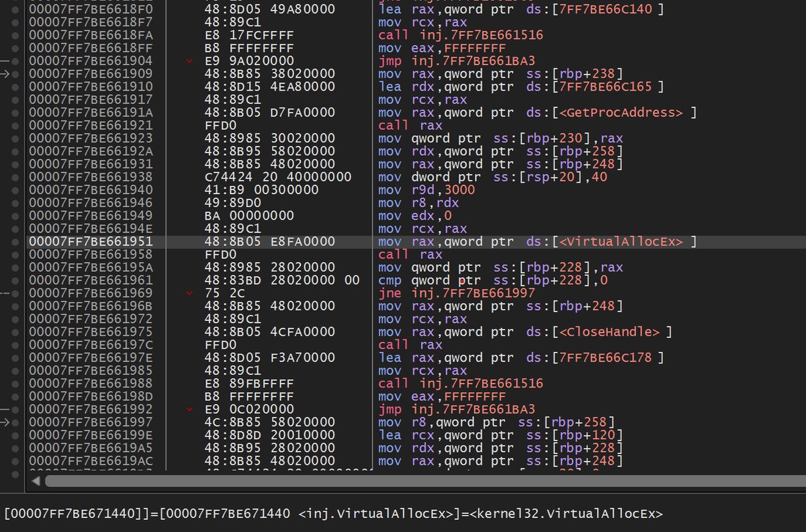This screenshot has width=806, height=532.
Task: Toggle breakpoint dot at address 00007FF7BE661951
Action: point(16,242)
